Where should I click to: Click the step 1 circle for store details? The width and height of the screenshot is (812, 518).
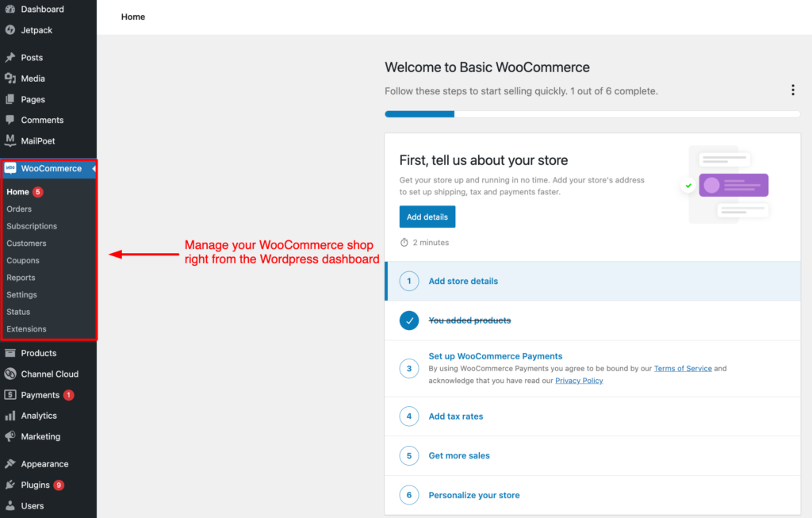click(x=409, y=281)
